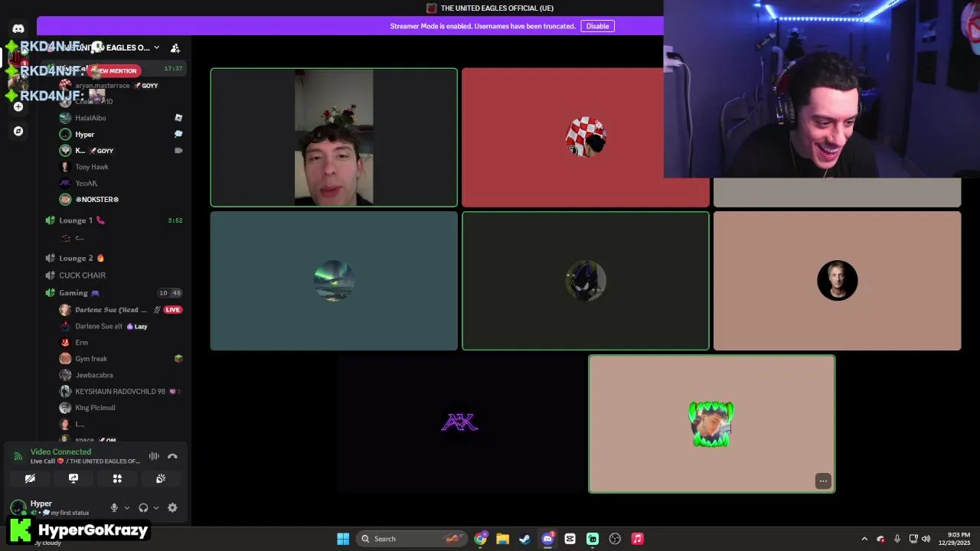980x551 pixels.
Task: Watch Darlene Sue's LIVE stream badge
Action: point(172,310)
